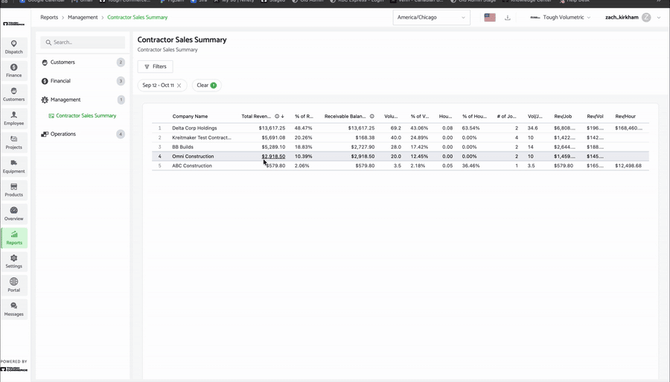Open the Products sidebar section
Image resolution: width=670 pixels, height=382 pixels.
tap(14, 190)
